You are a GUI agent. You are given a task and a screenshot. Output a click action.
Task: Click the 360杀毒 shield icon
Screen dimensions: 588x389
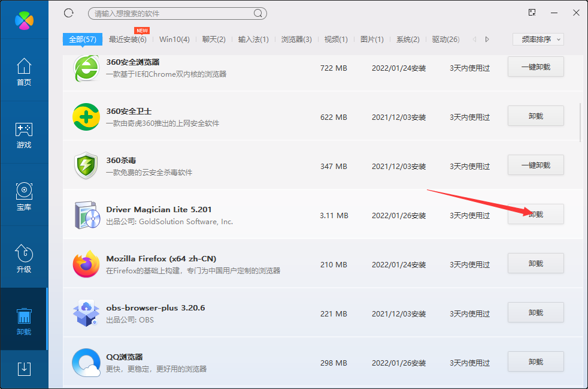[x=86, y=165]
